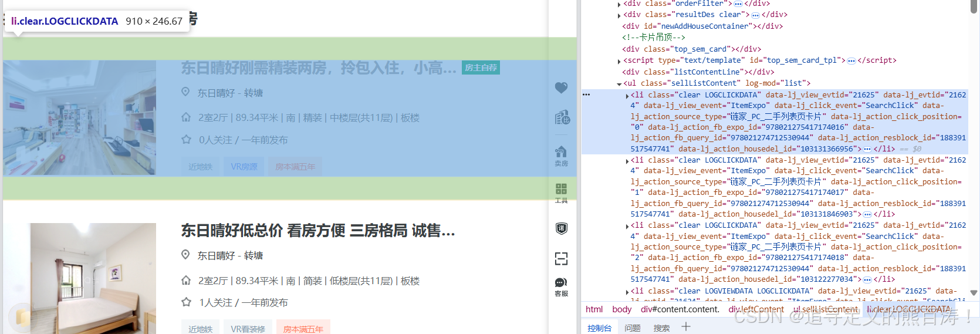Switch to the 问题 drawer tab

click(633, 328)
